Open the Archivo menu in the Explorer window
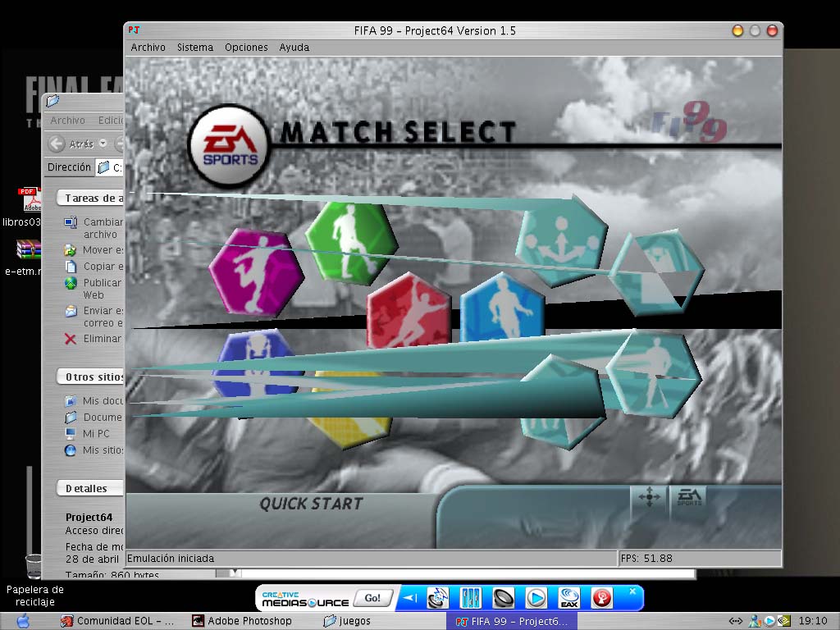Image resolution: width=840 pixels, height=630 pixels. click(x=67, y=120)
